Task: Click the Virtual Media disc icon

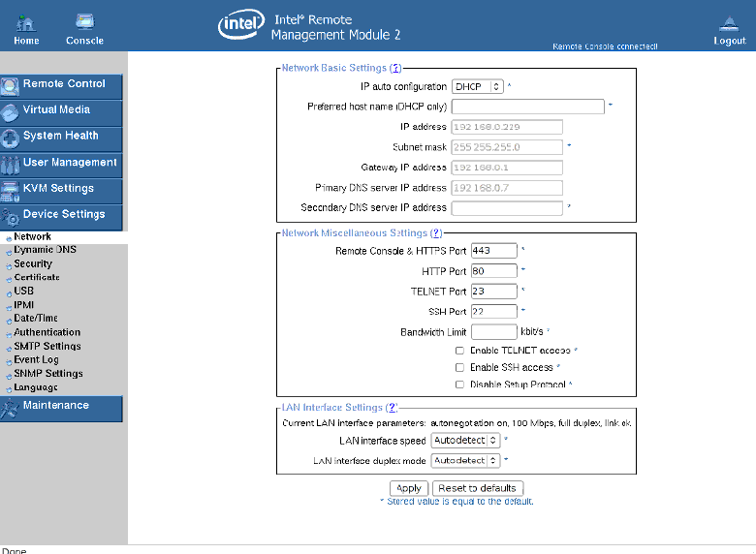Action: click(x=10, y=112)
